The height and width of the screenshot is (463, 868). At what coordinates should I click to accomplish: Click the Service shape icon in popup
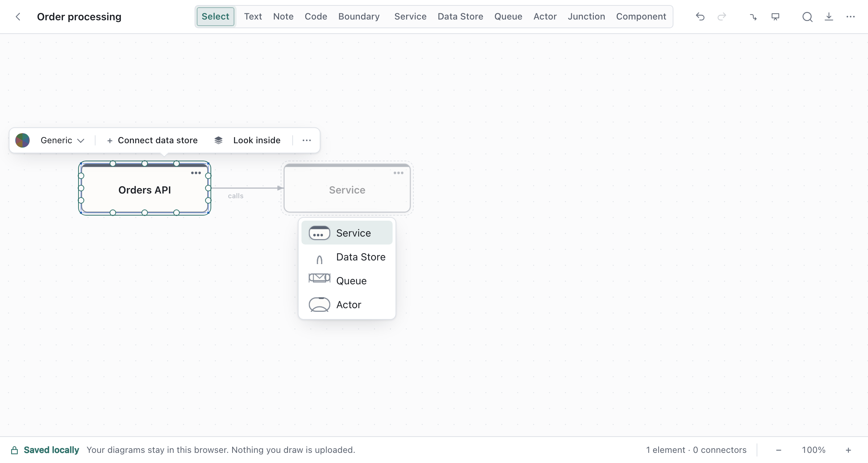pos(319,233)
